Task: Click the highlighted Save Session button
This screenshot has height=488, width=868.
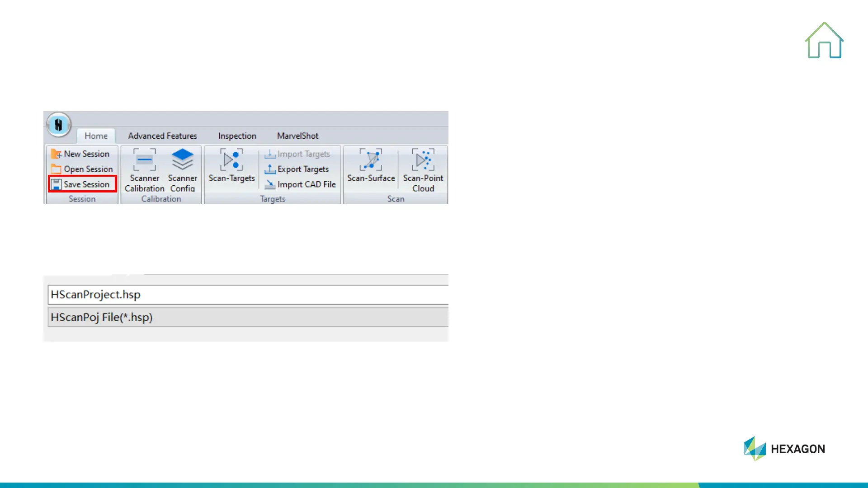Action: point(82,184)
